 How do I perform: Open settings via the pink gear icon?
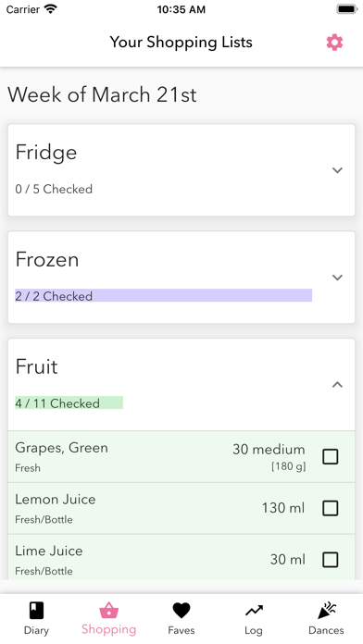tap(334, 43)
